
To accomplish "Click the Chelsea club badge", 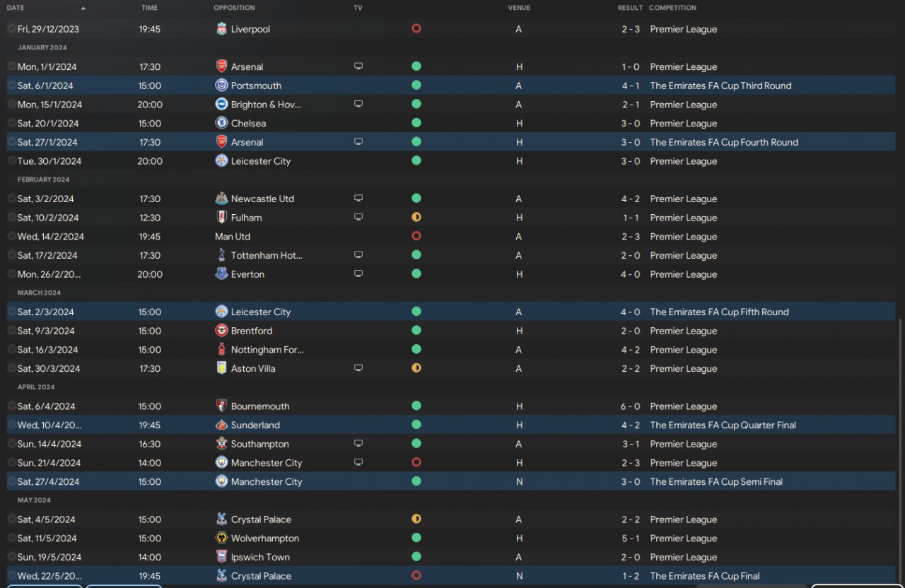I will coord(221,123).
